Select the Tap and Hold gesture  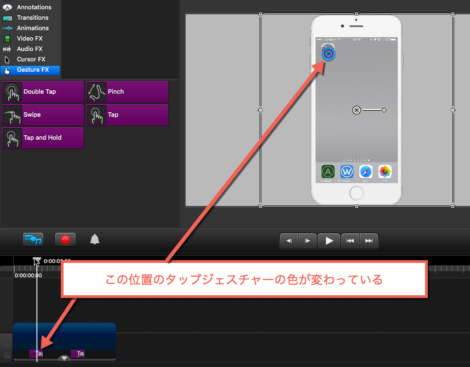(43, 138)
